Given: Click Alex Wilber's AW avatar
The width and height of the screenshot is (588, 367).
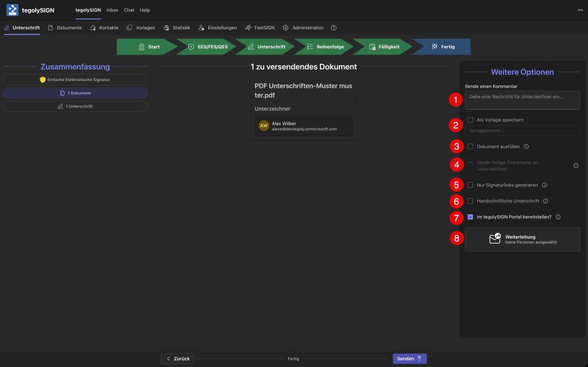Looking at the screenshot, I should [x=264, y=126].
